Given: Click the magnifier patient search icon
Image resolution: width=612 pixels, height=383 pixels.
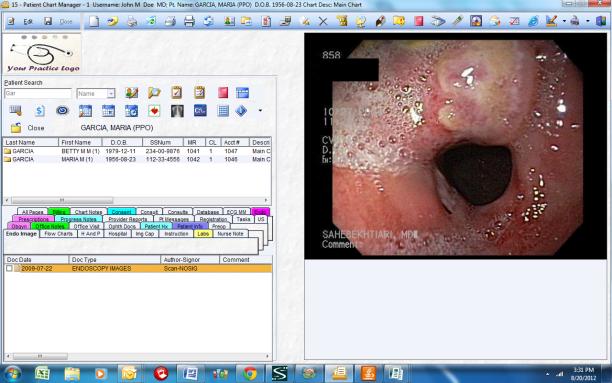Looking at the screenshot, I should coord(154,93).
